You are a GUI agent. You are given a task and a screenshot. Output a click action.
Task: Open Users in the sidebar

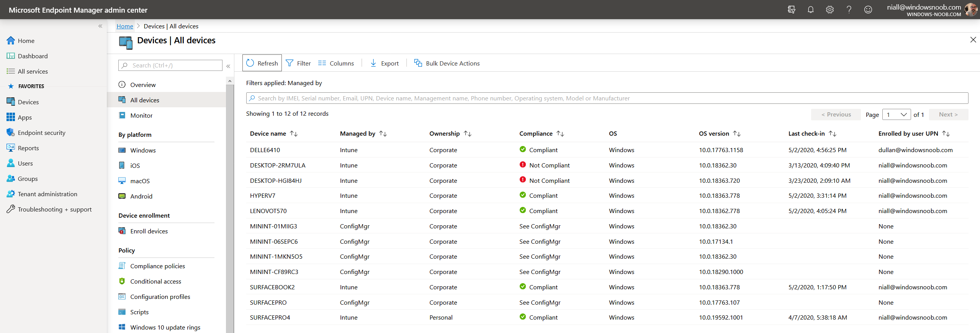coord(20,163)
